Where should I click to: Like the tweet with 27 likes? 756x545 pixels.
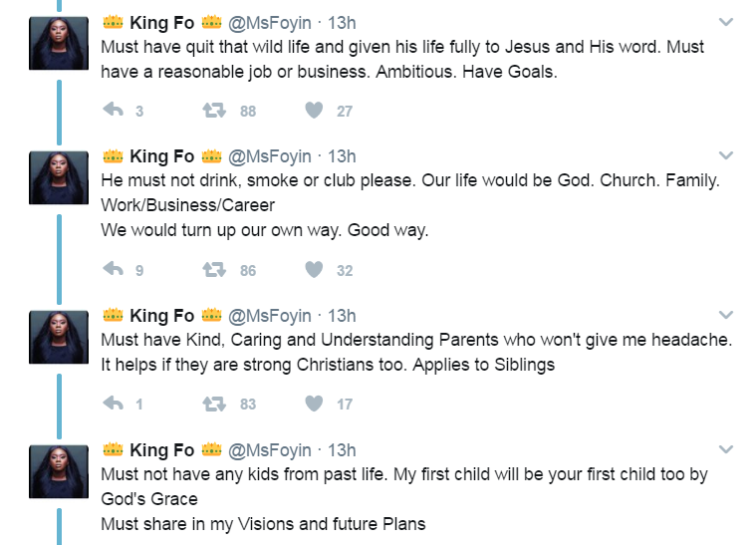pyautogui.click(x=314, y=111)
